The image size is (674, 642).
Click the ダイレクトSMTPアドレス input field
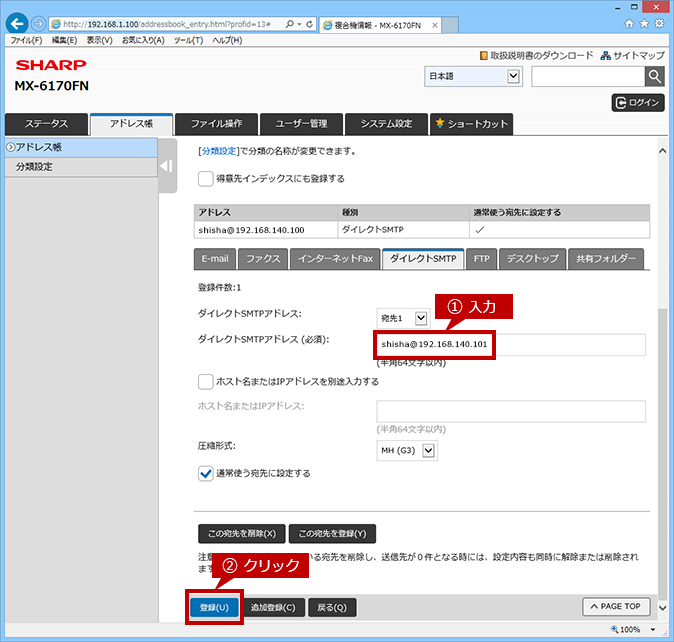pos(511,345)
